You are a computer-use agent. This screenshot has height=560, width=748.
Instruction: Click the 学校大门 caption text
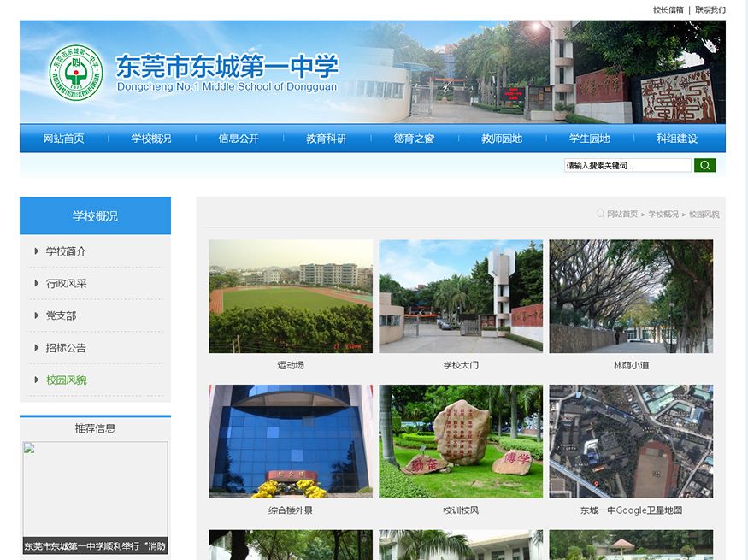coord(461,365)
